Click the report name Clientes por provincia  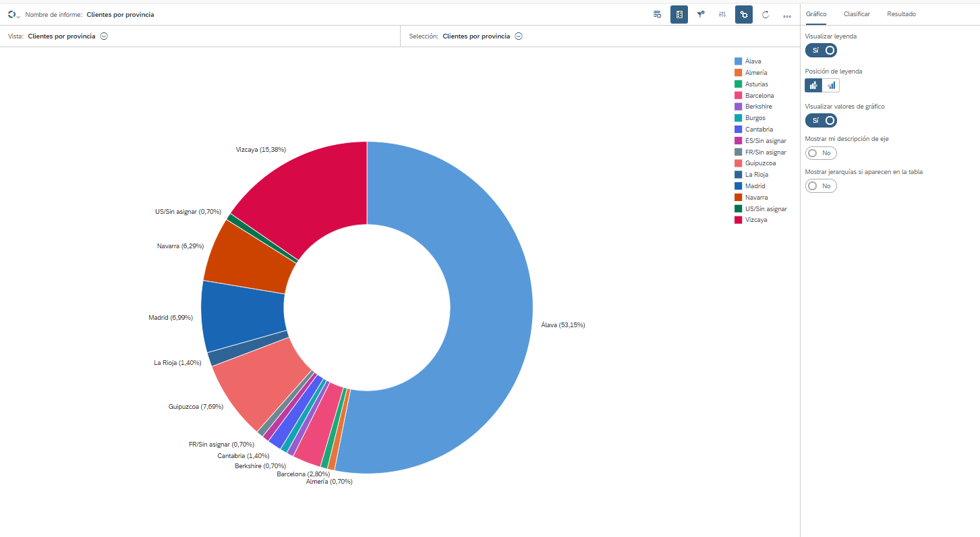(x=120, y=15)
